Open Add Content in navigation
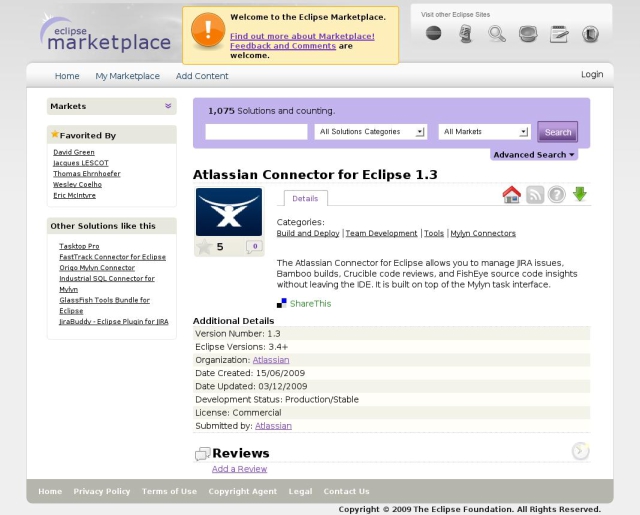The width and height of the screenshot is (640, 515). point(202,76)
